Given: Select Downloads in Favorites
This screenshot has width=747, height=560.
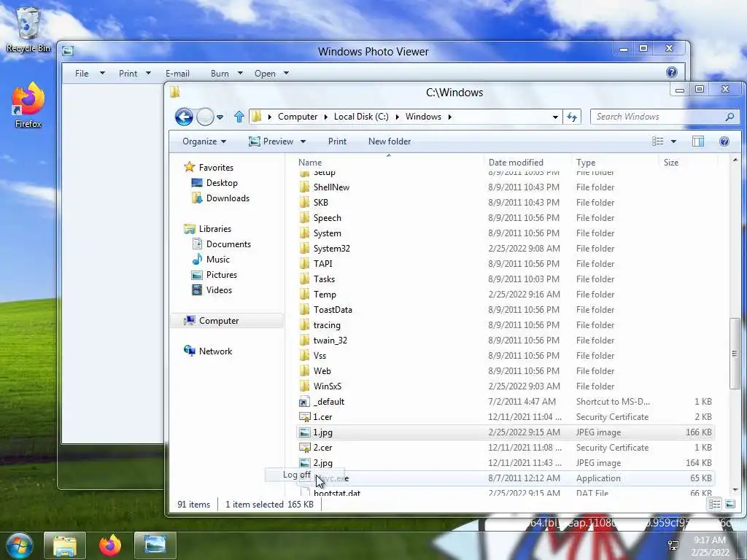Looking at the screenshot, I should coord(228,198).
